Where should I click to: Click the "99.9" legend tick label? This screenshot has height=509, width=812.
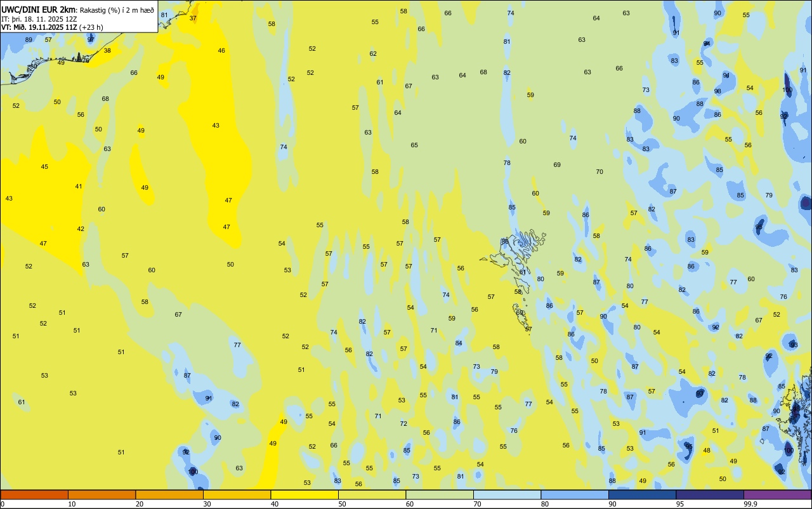[750, 504]
